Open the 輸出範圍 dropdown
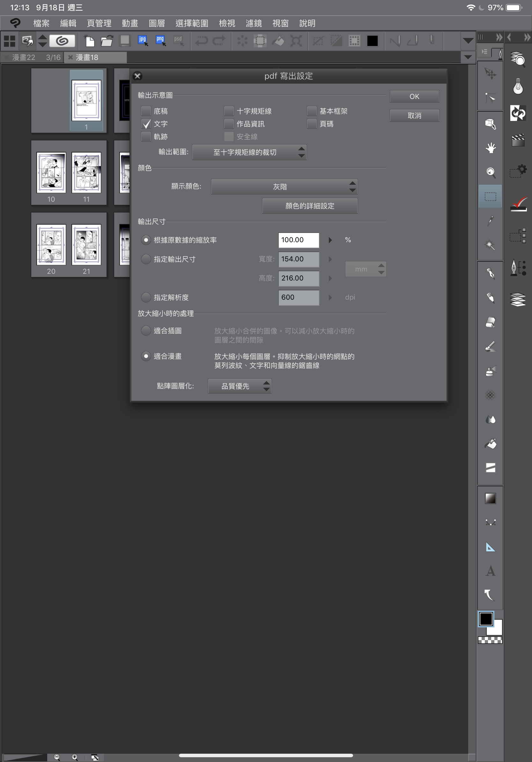 (249, 152)
